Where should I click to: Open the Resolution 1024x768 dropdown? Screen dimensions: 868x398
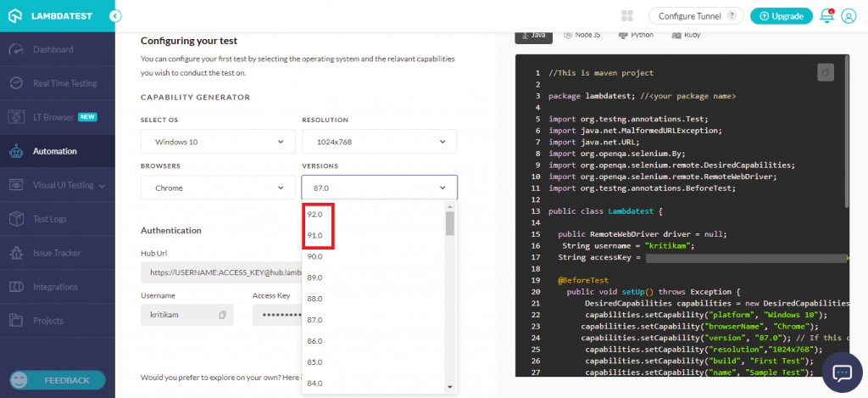click(x=379, y=141)
